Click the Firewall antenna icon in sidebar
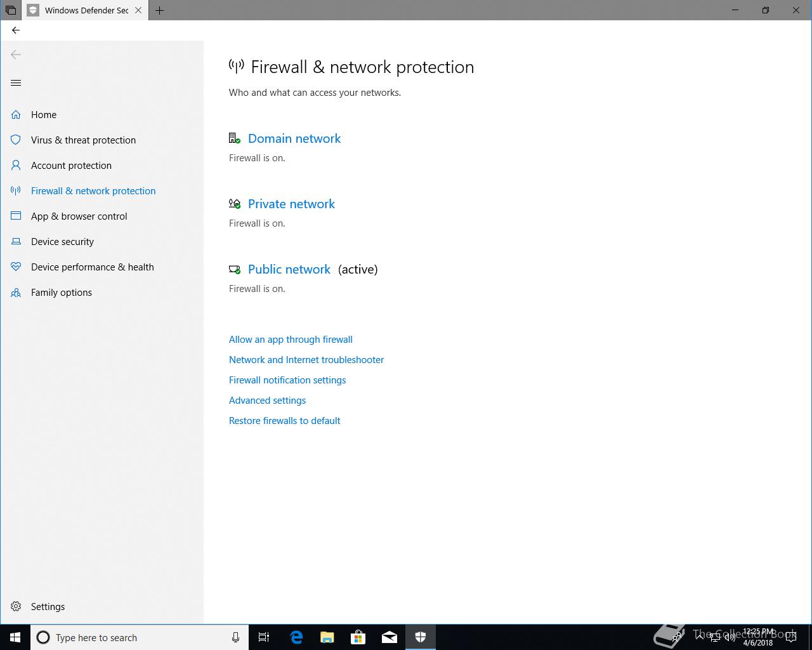812x650 pixels. pos(16,191)
